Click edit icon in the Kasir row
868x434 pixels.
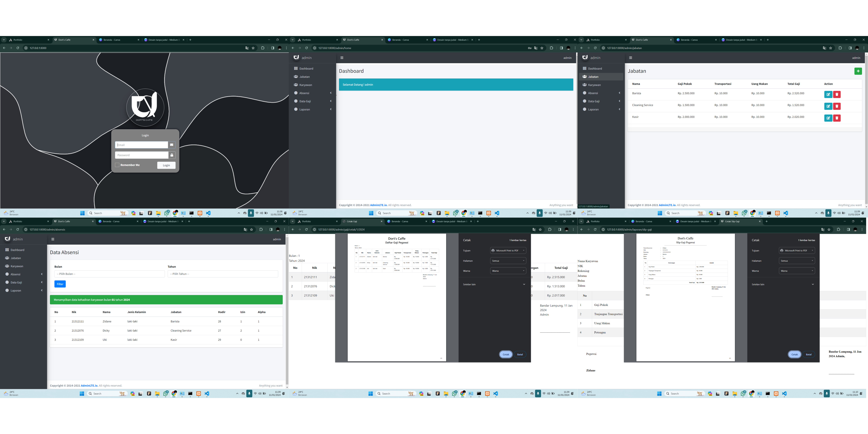(x=828, y=118)
